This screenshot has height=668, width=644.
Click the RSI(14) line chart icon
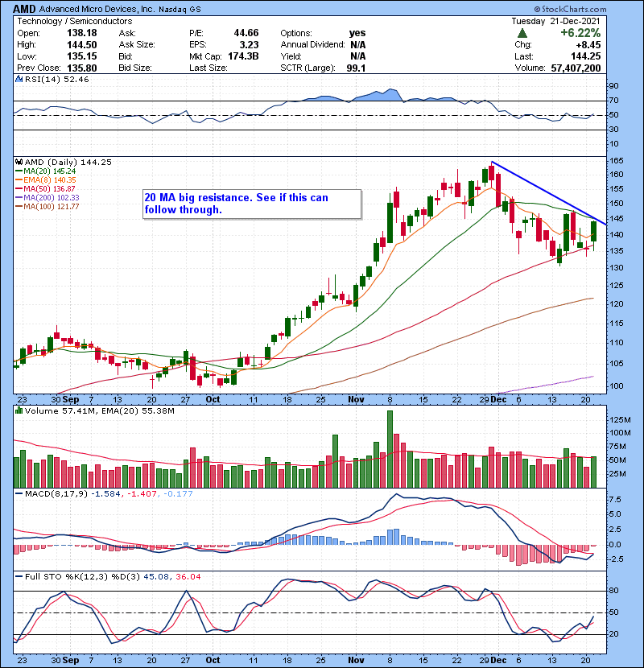point(19,79)
